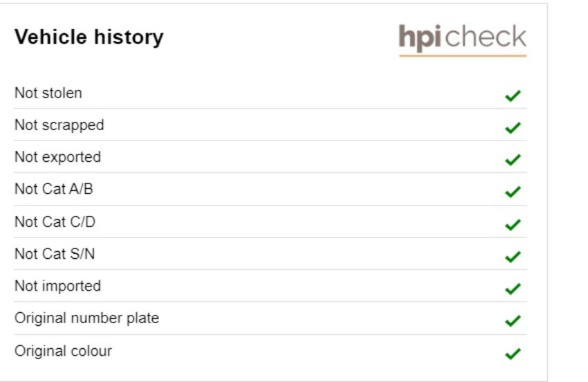
Task: Select the Not Cat C/D label
Action: click(55, 221)
